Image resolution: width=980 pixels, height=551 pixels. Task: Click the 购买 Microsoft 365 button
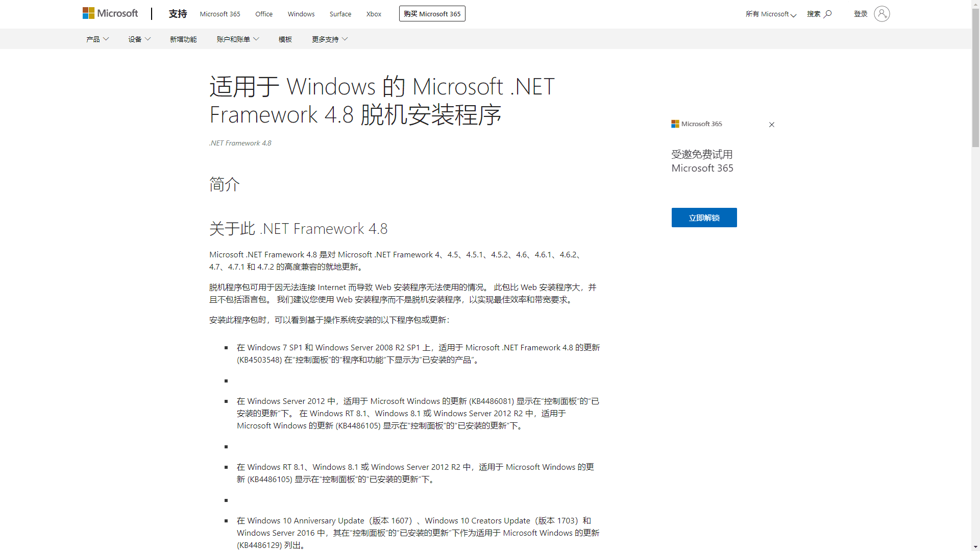[432, 14]
